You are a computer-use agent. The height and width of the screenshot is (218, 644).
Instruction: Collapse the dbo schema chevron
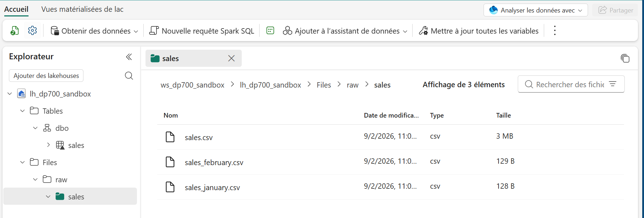pos(35,128)
